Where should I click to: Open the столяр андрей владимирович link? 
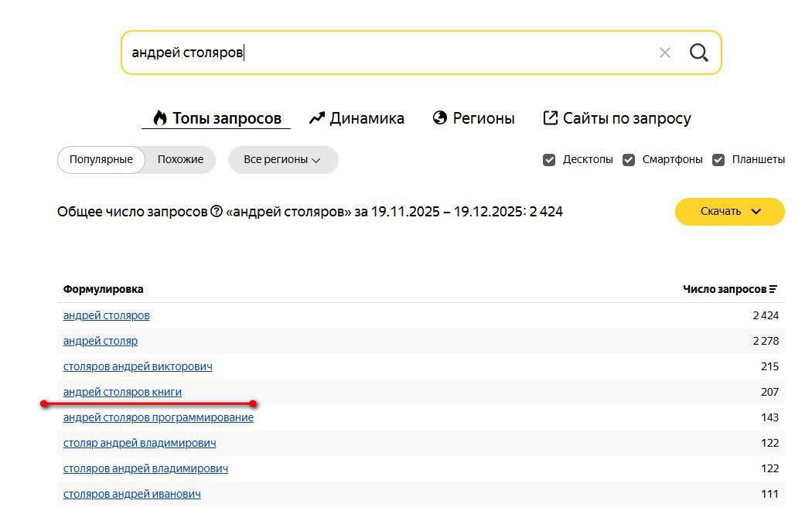139,443
